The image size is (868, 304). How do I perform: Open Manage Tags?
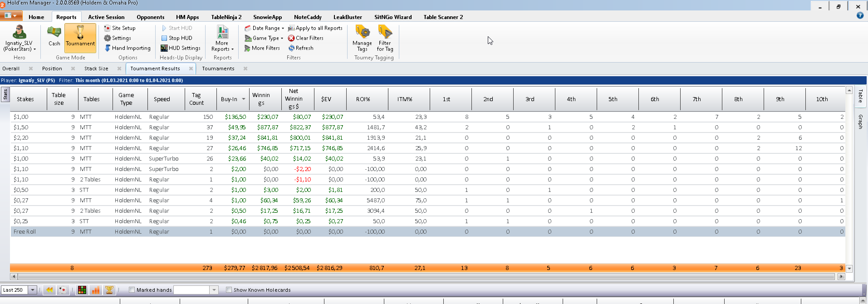(x=362, y=39)
